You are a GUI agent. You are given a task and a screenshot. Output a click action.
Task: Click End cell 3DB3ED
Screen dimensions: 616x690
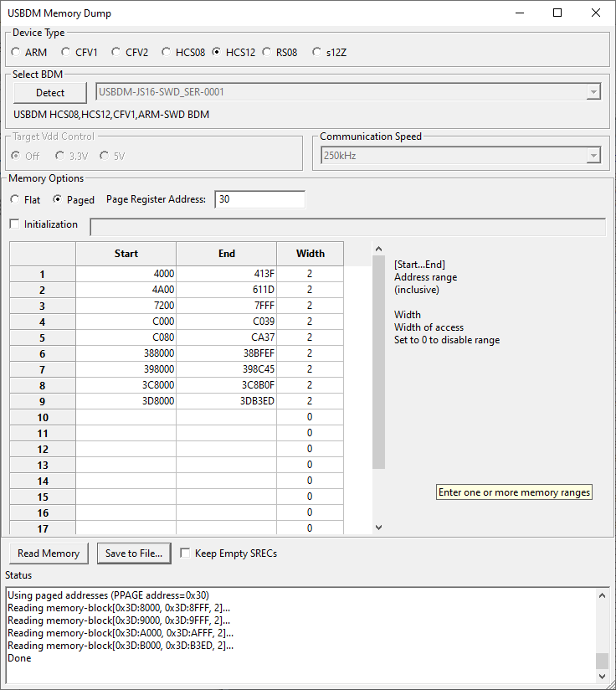click(227, 401)
